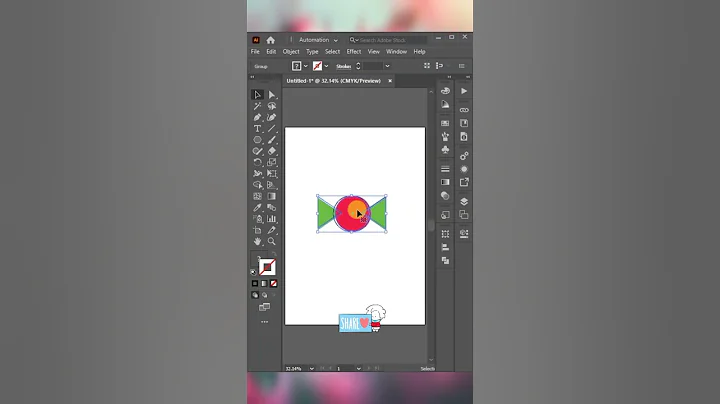Viewport: 720px width, 404px height.
Task: Open the Appearance panel sun icon
Action: point(464,169)
